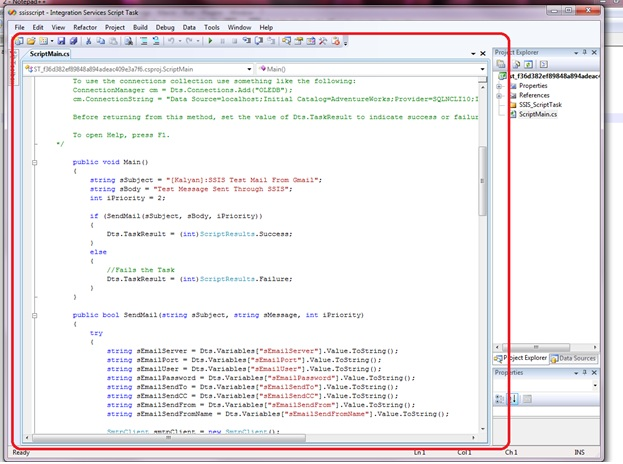Click the editor vertical scrollbar thumb
This screenshot has height=464, width=623.
point(482,181)
